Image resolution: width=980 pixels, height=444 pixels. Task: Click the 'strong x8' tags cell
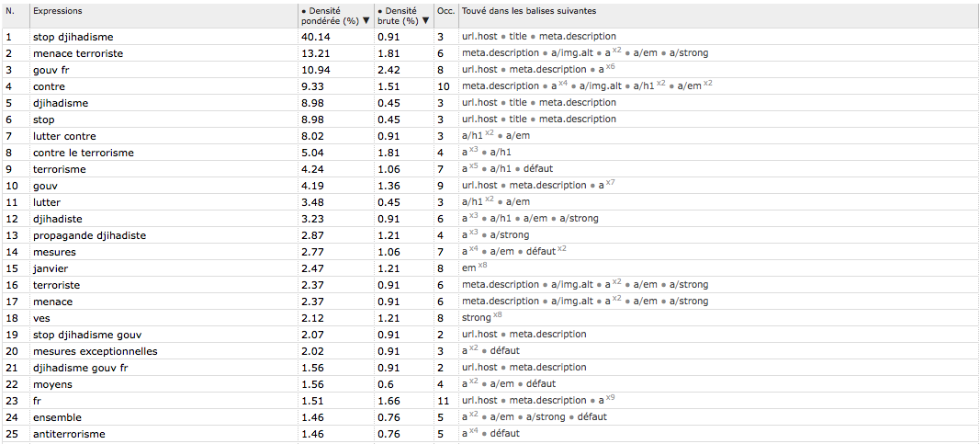719,318
